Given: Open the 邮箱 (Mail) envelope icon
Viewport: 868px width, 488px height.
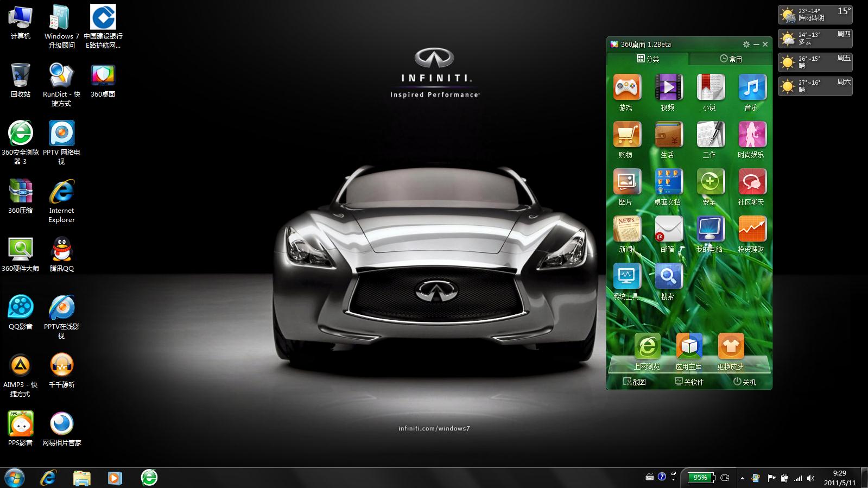Looking at the screenshot, I should [x=668, y=229].
